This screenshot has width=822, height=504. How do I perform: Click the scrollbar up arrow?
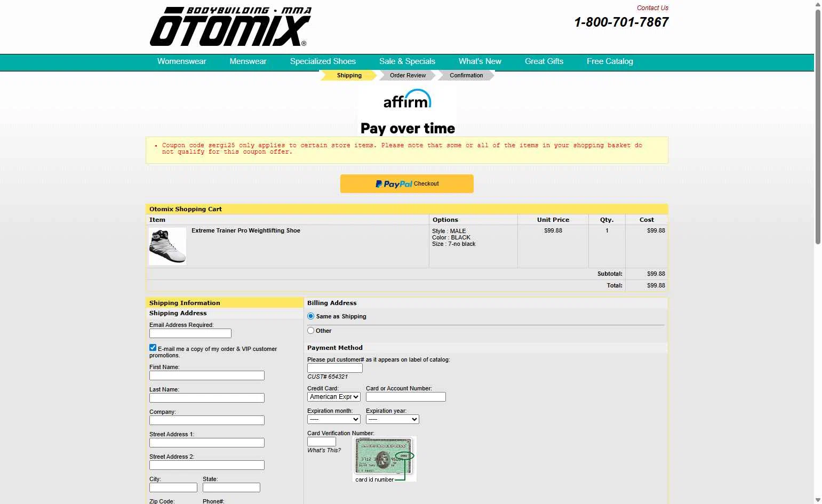coord(818,4)
